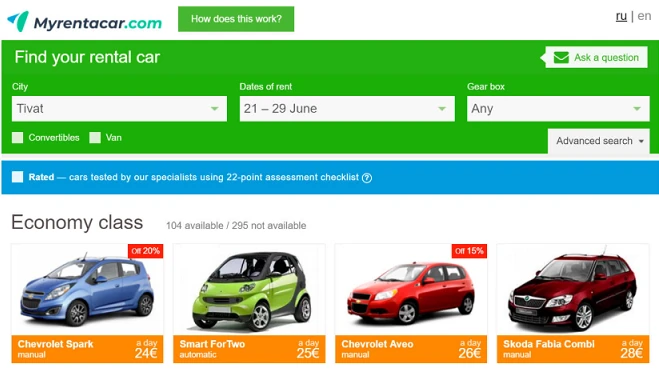Viewport: 659px width, 377px height.
Task: Click the How does this work? button
Action: tap(236, 19)
